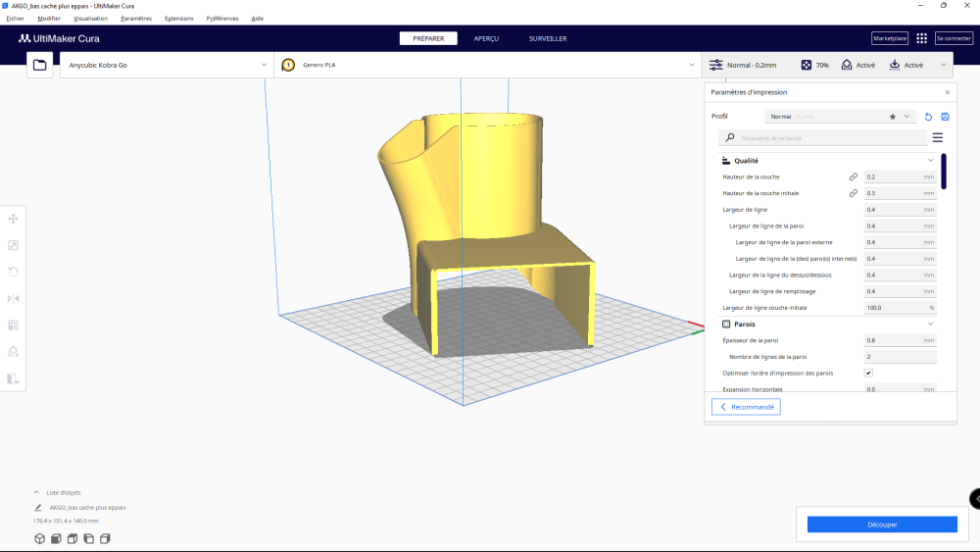Open the Generic PLA material dropdown
980x552 pixels.
487,65
